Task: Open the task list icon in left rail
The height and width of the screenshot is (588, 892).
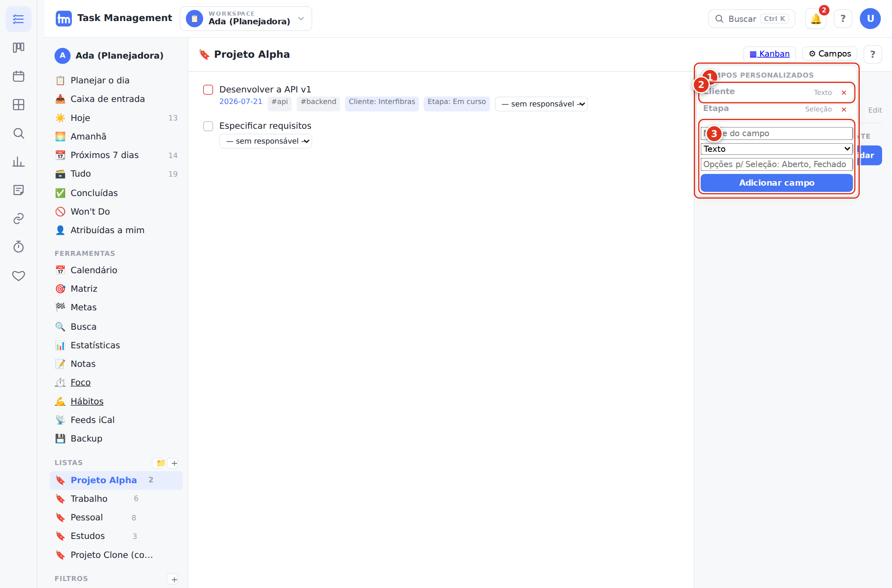Action: [19, 19]
